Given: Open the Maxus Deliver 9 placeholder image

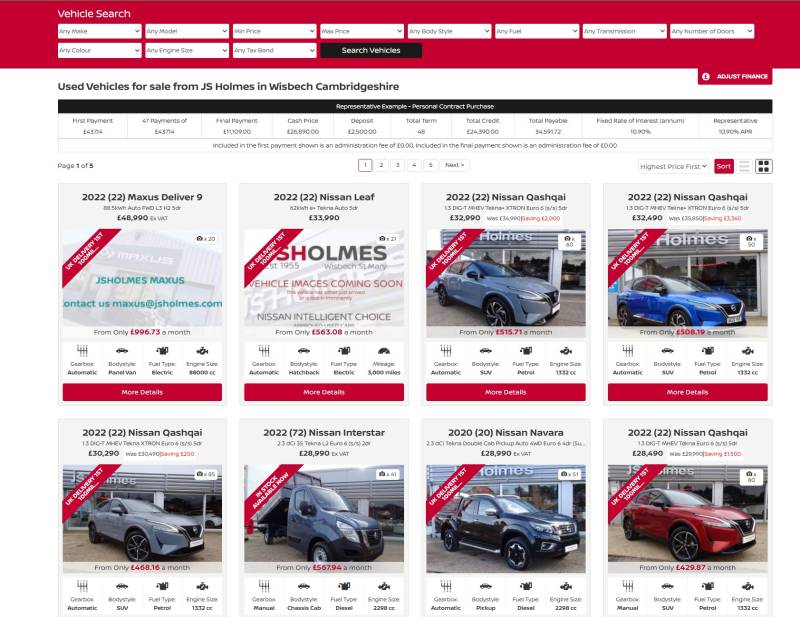Looking at the screenshot, I should [142, 278].
